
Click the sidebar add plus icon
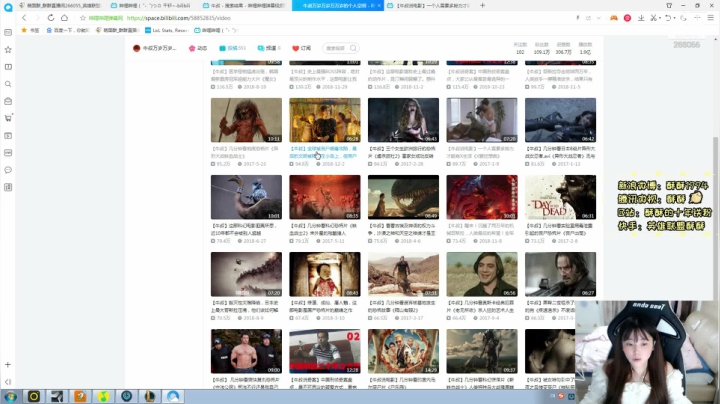coord(8,365)
